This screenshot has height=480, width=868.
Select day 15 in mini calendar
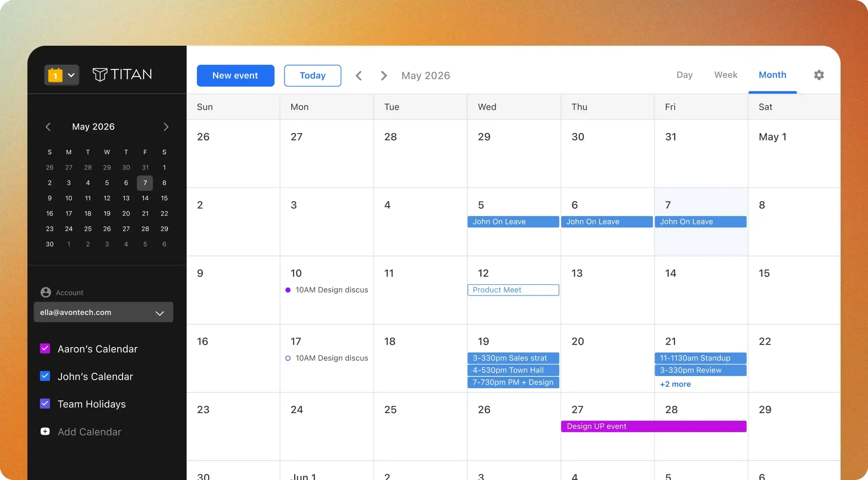tap(164, 198)
